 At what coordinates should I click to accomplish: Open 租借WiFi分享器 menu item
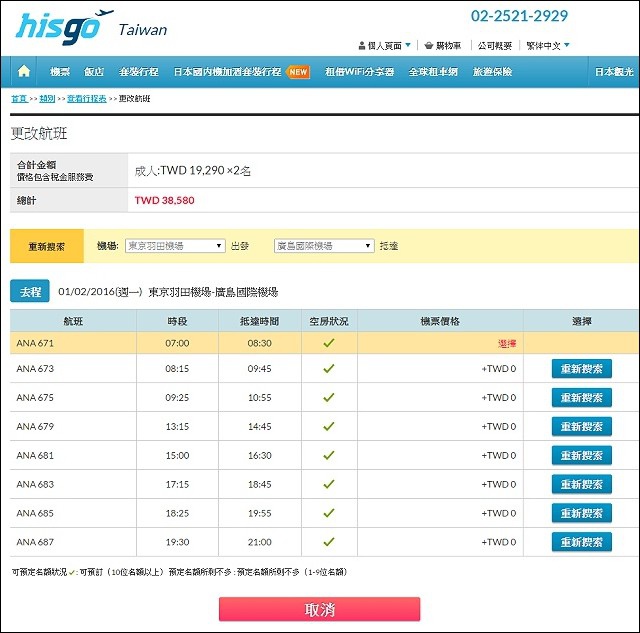[360, 72]
